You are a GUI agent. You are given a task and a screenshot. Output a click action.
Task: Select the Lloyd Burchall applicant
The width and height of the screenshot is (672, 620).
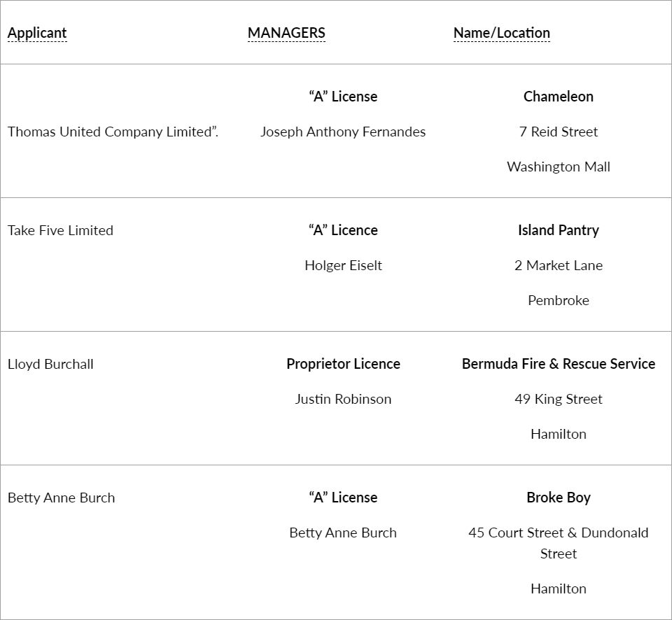[50, 364]
